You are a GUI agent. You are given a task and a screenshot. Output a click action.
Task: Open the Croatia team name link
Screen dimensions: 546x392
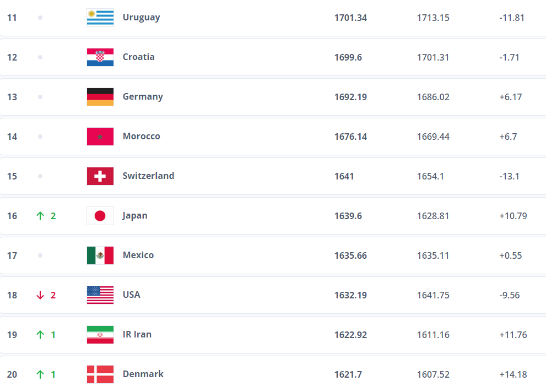pos(138,57)
